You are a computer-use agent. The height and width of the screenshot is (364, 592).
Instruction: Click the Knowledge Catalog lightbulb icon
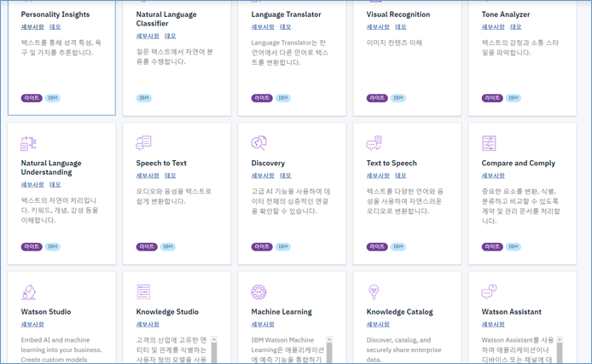click(x=374, y=292)
